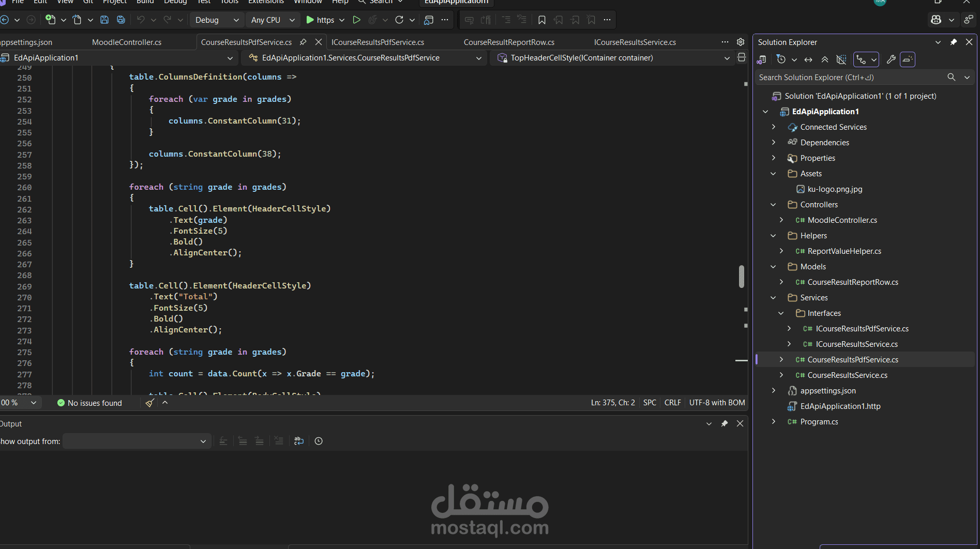The image size is (980, 549).
Task: Click the browser link devices icon in toolbar
Action: tap(429, 20)
